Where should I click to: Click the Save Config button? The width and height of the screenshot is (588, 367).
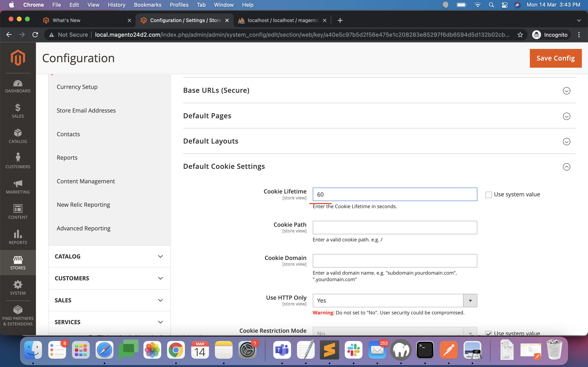pyautogui.click(x=556, y=58)
